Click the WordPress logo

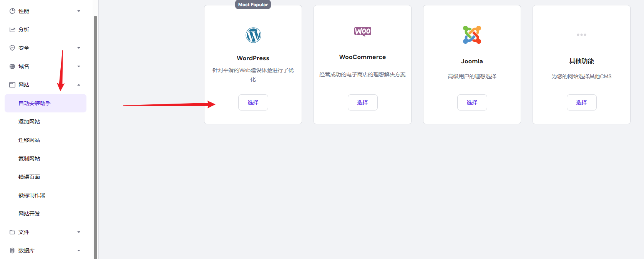point(253,35)
